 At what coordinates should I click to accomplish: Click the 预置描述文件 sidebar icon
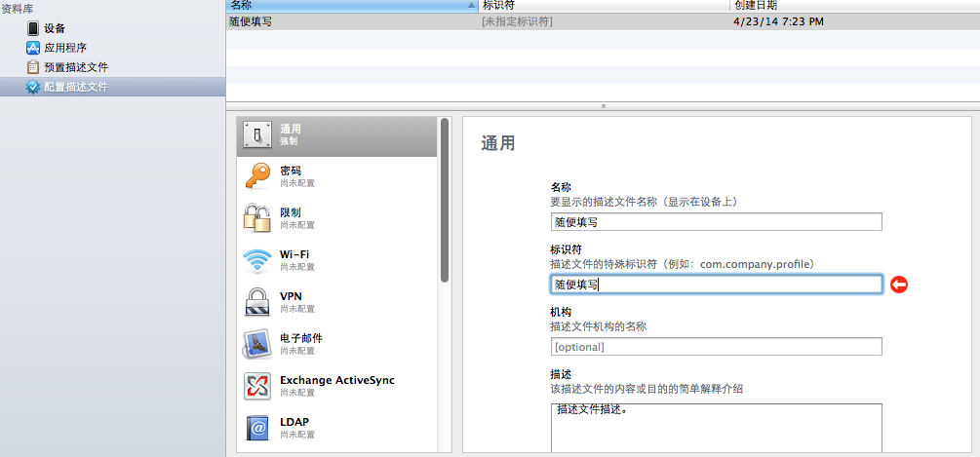(33, 67)
